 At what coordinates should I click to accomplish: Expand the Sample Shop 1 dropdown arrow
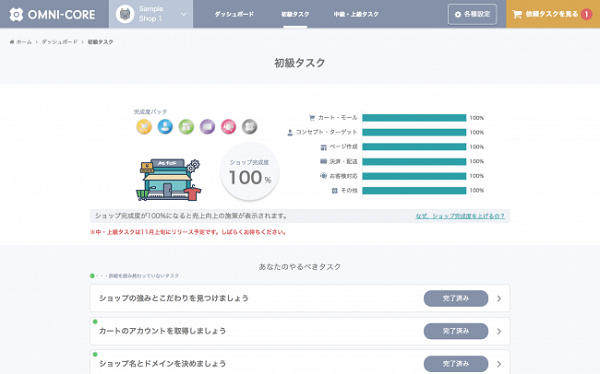pos(184,14)
